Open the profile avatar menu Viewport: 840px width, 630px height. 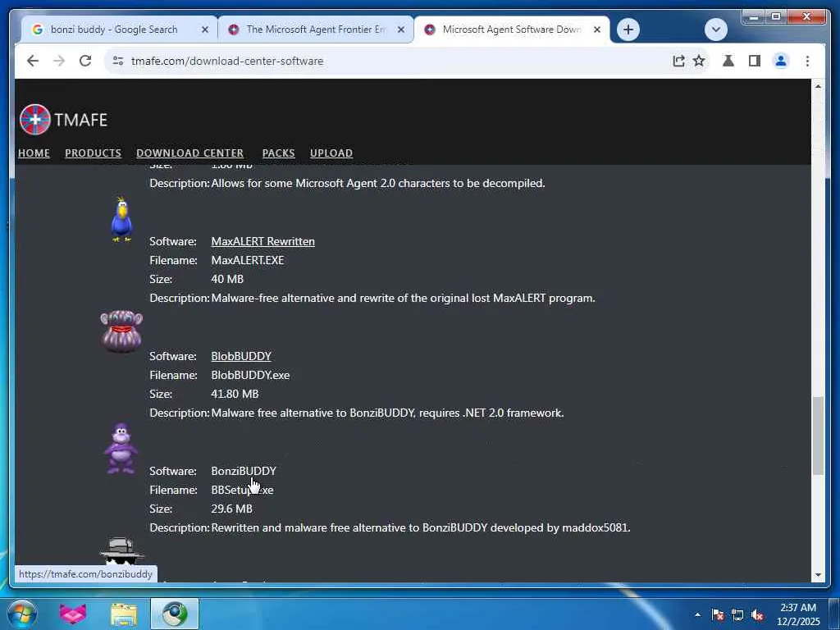781,61
